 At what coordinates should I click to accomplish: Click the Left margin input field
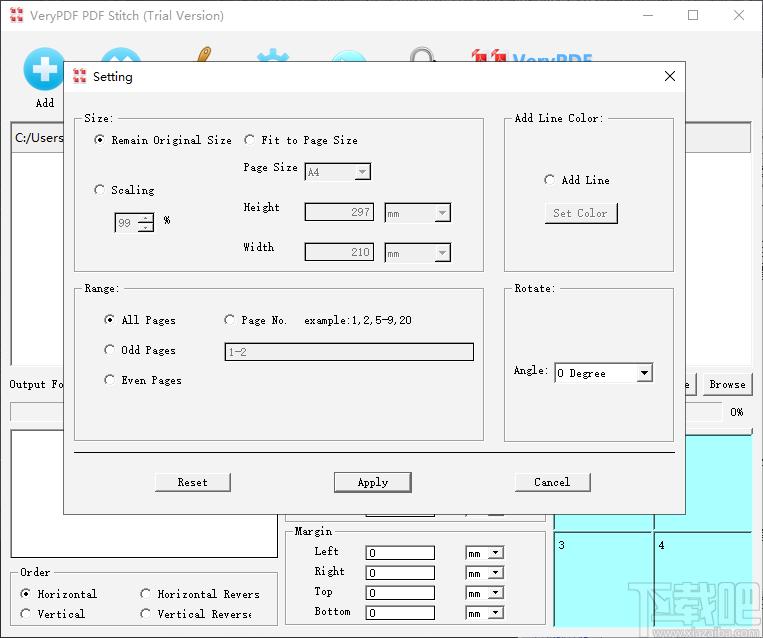tap(400, 552)
